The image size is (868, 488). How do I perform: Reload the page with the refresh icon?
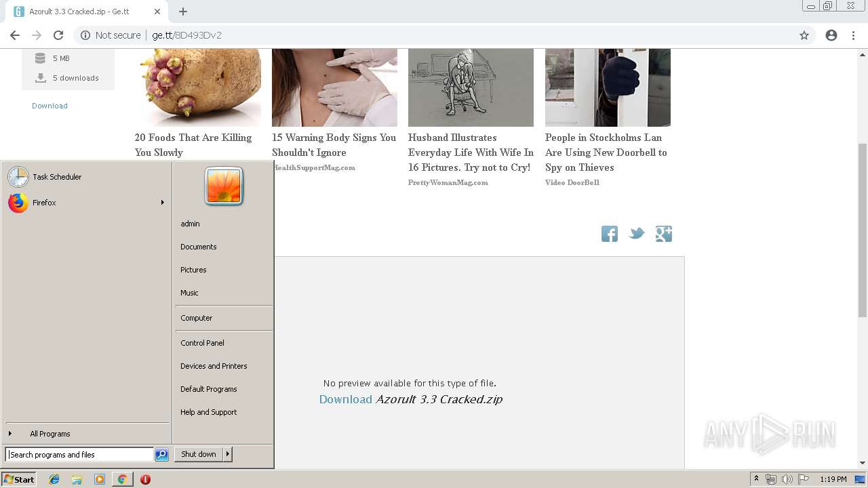[58, 35]
